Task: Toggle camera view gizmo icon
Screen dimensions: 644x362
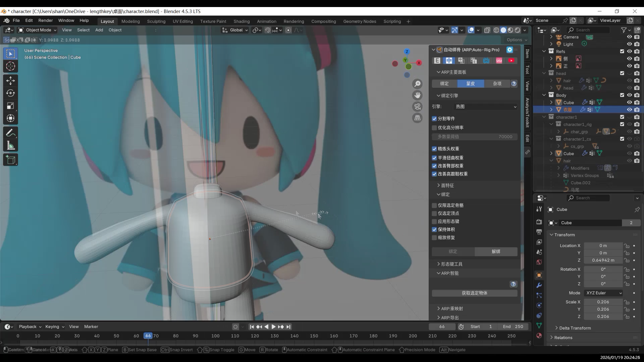Action: 417,107
